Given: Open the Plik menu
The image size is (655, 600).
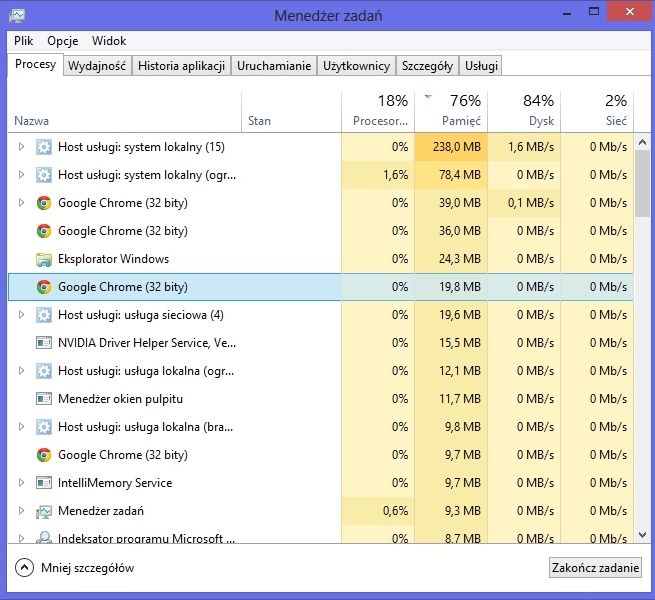Looking at the screenshot, I should (x=23, y=41).
